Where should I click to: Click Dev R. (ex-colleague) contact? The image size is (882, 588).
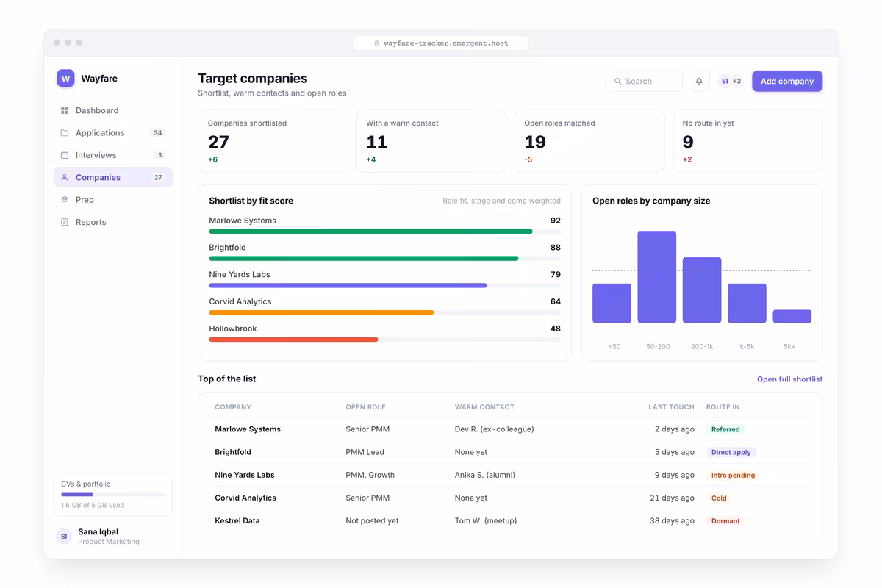[x=495, y=429]
